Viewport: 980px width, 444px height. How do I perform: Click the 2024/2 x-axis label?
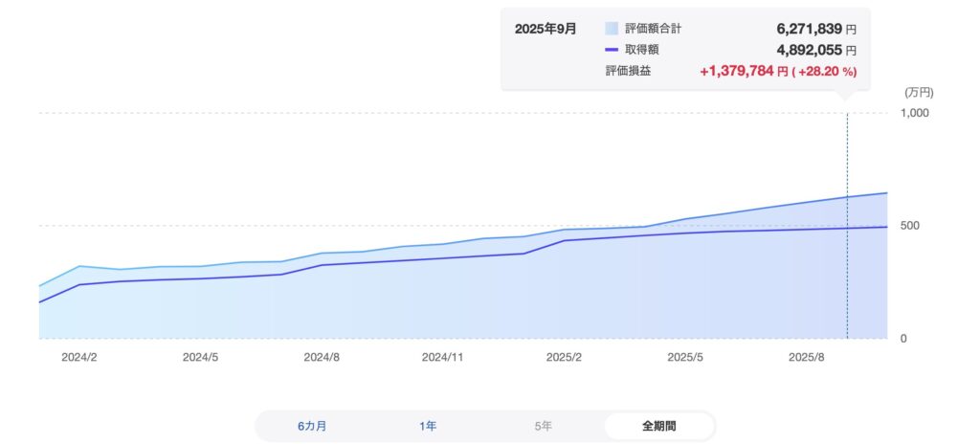(80, 357)
